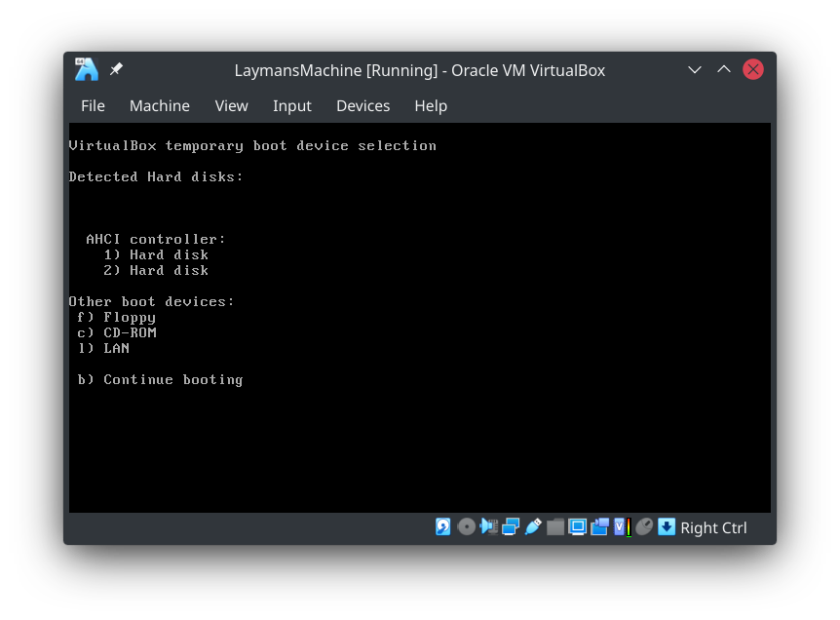Viewport: 840px width, 620px height.
Task: Click '2) Hard disk' boot entry
Action: [155, 270]
